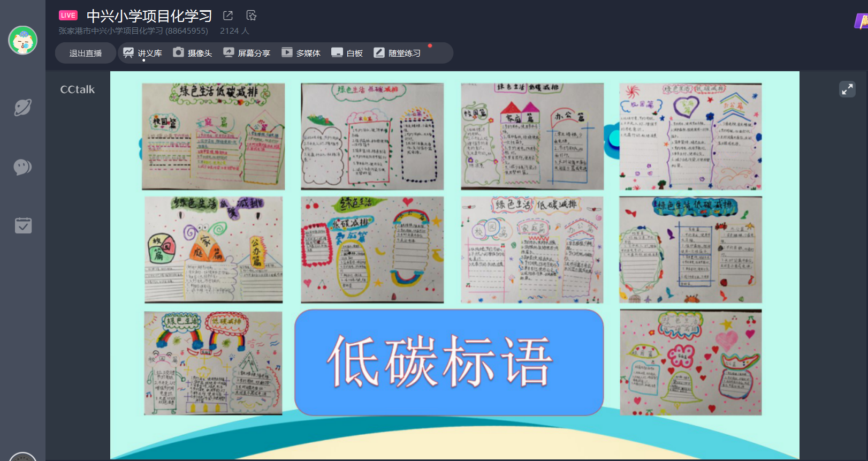Select the 白板 whiteboard tool
The height and width of the screenshot is (461, 868).
pos(347,53)
